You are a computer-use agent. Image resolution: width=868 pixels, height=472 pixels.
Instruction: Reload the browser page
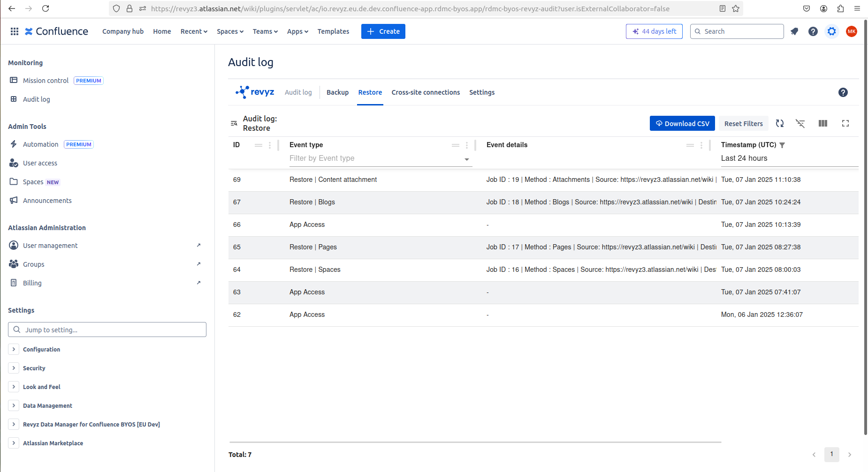click(x=46, y=8)
